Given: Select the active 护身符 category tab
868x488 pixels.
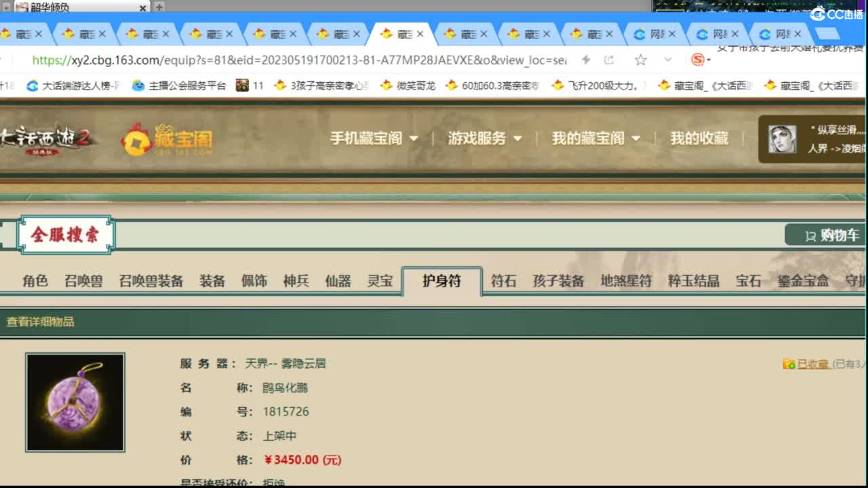Looking at the screenshot, I should [442, 281].
